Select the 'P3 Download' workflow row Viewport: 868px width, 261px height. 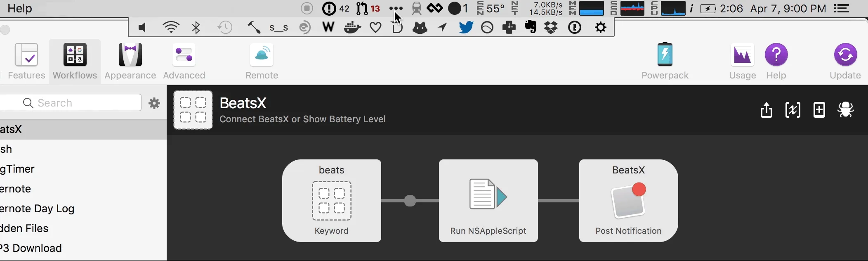click(x=83, y=248)
